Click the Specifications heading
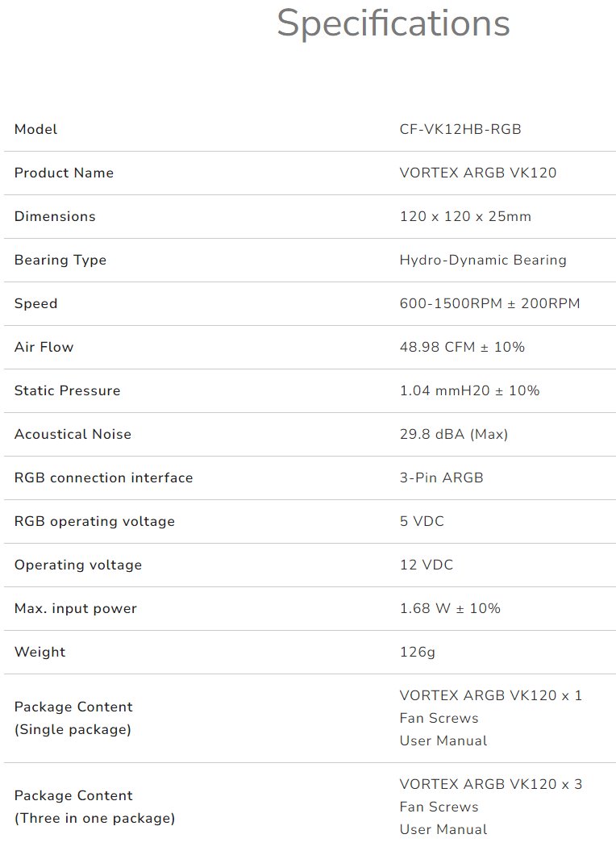 click(393, 23)
